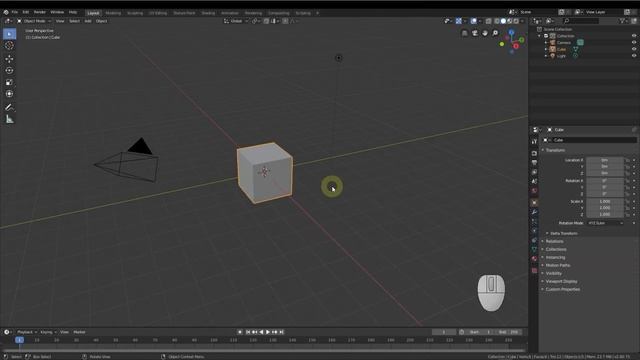Toggle viewport overlays

[x=473, y=21]
